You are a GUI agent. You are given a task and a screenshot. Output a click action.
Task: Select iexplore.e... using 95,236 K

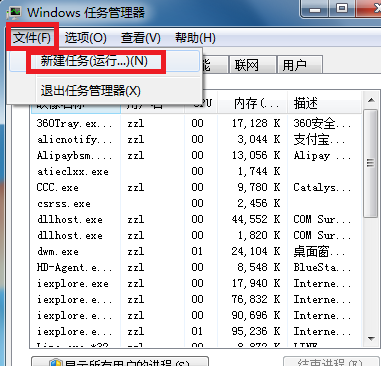coord(196,331)
